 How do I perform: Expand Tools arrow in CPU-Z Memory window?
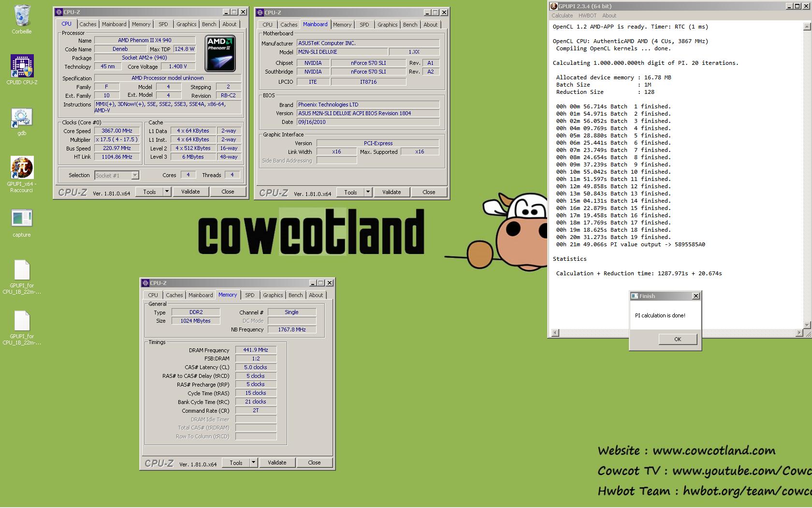click(x=253, y=463)
